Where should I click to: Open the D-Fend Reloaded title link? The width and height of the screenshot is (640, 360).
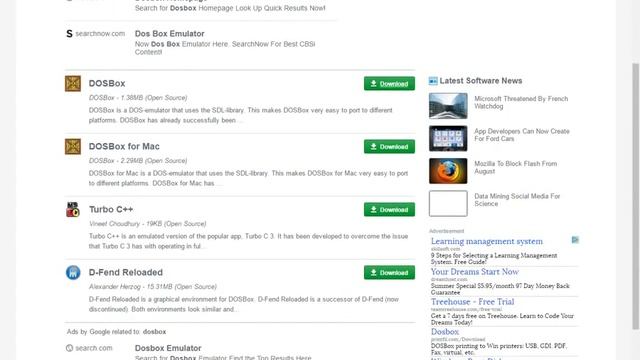pos(126,272)
